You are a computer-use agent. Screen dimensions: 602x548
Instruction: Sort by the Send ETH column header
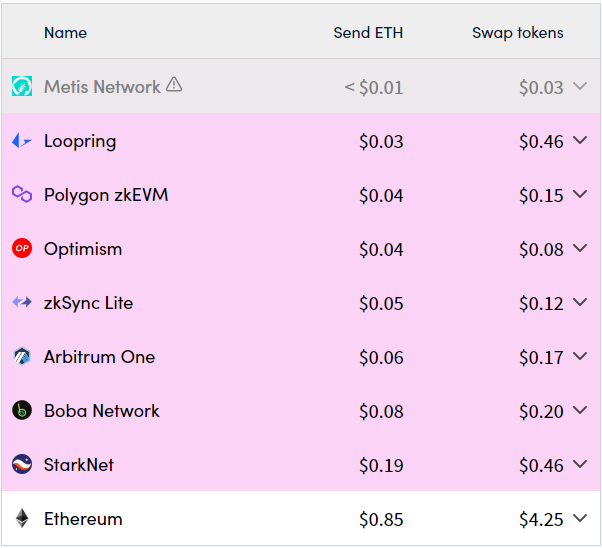(368, 33)
